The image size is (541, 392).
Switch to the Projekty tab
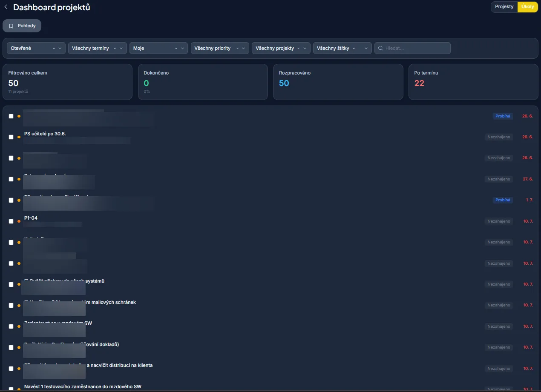[x=504, y=7]
